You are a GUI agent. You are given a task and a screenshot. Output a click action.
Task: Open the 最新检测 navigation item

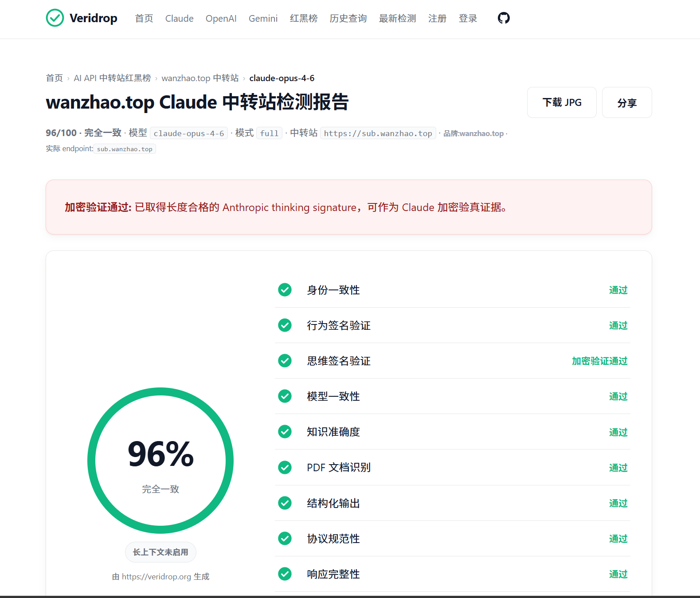tap(398, 19)
